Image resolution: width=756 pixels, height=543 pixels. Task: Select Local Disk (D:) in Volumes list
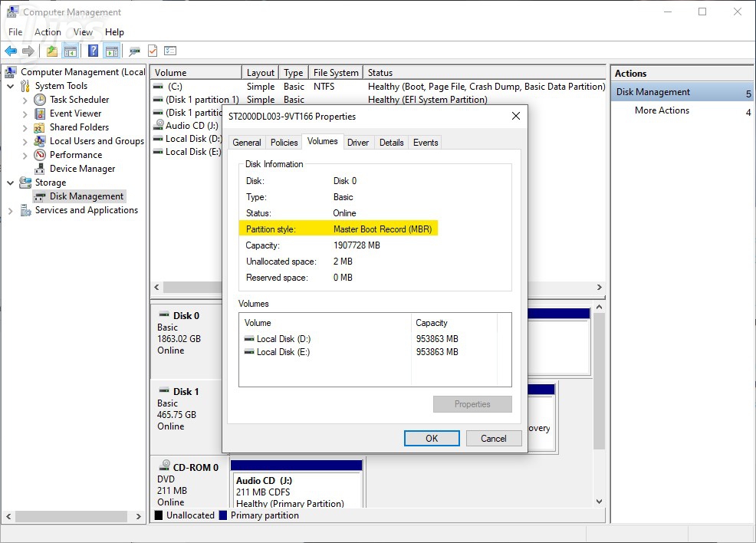coord(283,339)
